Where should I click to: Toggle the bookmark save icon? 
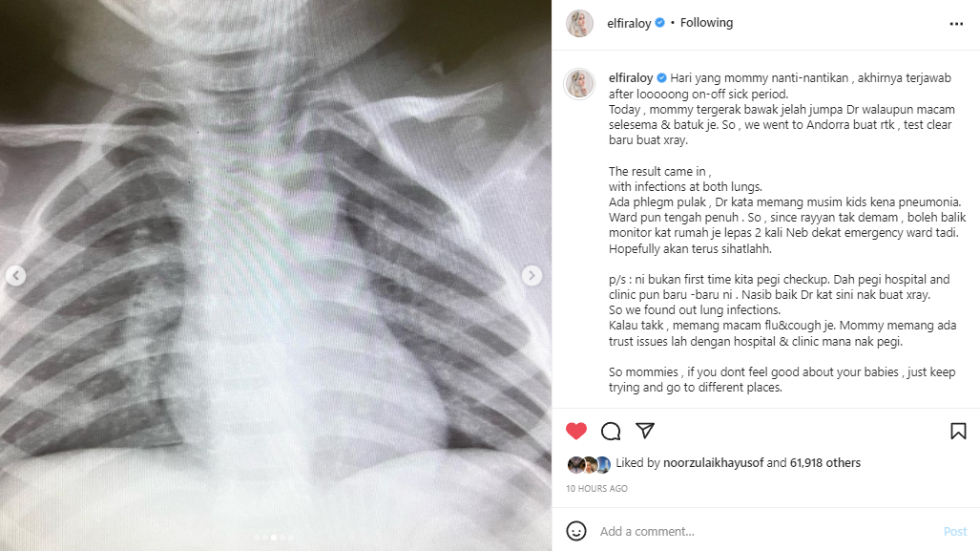[x=958, y=431]
